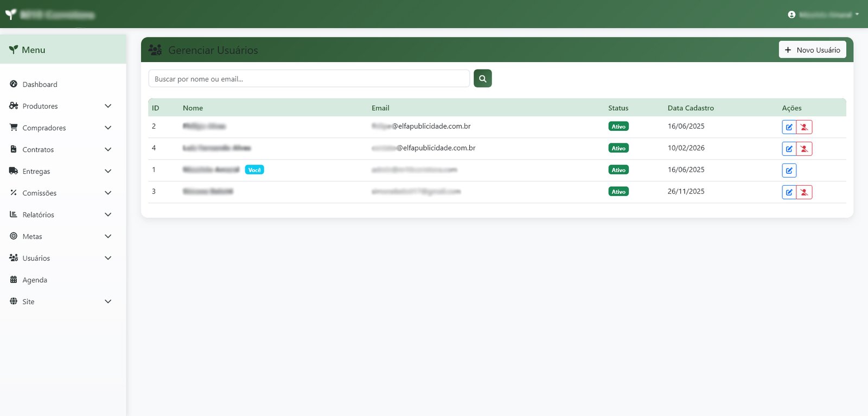The image size is (868, 416).
Task: Click the Site globe icon
Action: pyautogui.click(x=14, y=301)
